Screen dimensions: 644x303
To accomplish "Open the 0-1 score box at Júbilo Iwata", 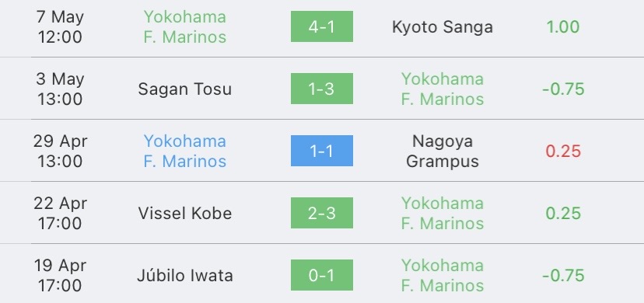I will 321,275.
